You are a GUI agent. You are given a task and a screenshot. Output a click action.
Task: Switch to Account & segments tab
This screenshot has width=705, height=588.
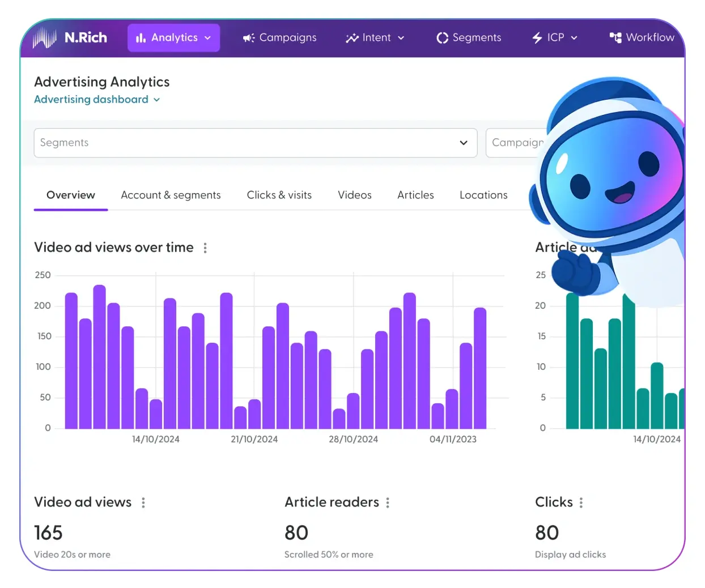(x=171, y=195)
